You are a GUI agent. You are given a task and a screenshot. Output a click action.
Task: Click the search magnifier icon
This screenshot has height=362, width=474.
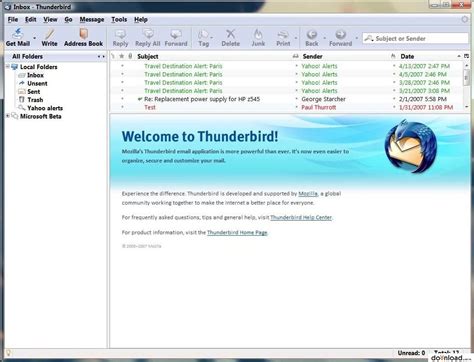tap(369, 38)
